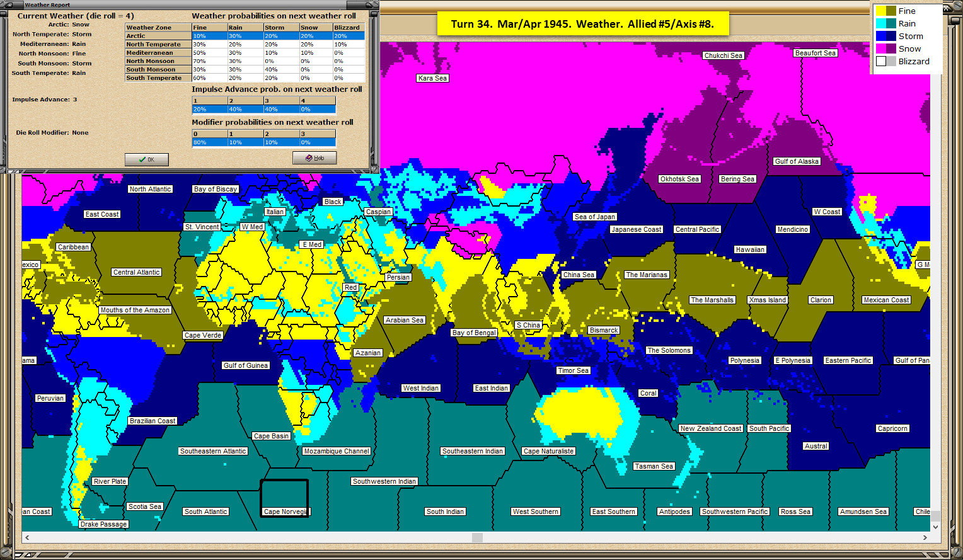Click the Central Atlantic zone label
Image resolution: width=963 pixels, height=560 pixels.
click(x=137, y=272)
